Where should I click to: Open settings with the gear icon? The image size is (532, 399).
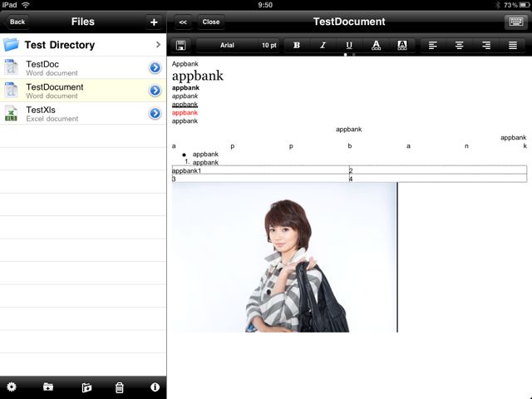pyautogui.click(x=12, y=387)
